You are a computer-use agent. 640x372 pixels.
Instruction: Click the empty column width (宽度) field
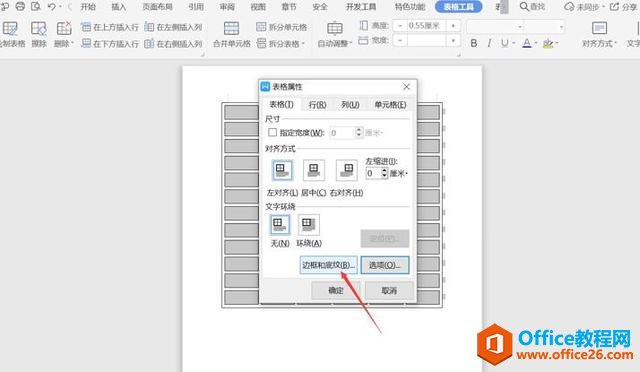click(x=427, y=40)
